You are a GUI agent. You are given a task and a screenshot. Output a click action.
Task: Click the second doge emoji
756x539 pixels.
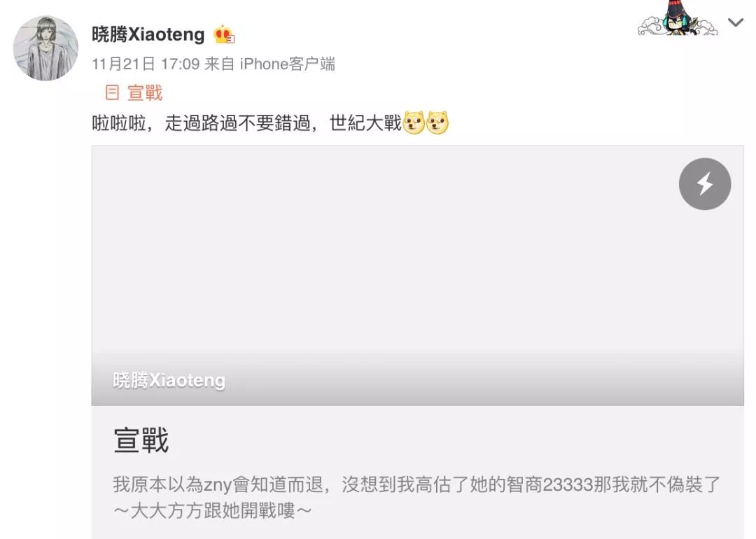click(x=437, y=122)
